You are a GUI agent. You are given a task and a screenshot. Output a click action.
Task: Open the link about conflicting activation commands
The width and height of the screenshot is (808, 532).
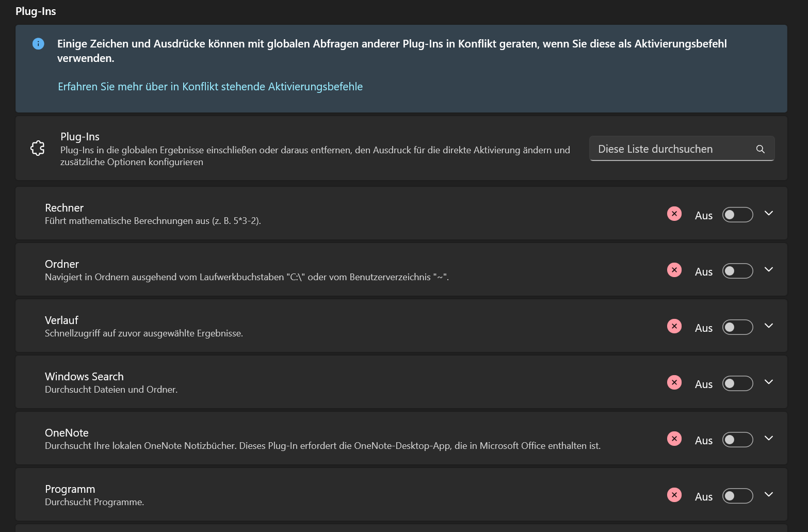click(x=210, y=86)
